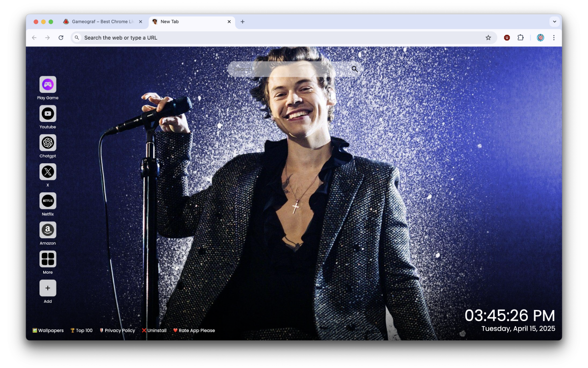This screenshot has width=588, height=368.
Task: Open the Youtube shortcut
Action: click(x=48, y=113)
